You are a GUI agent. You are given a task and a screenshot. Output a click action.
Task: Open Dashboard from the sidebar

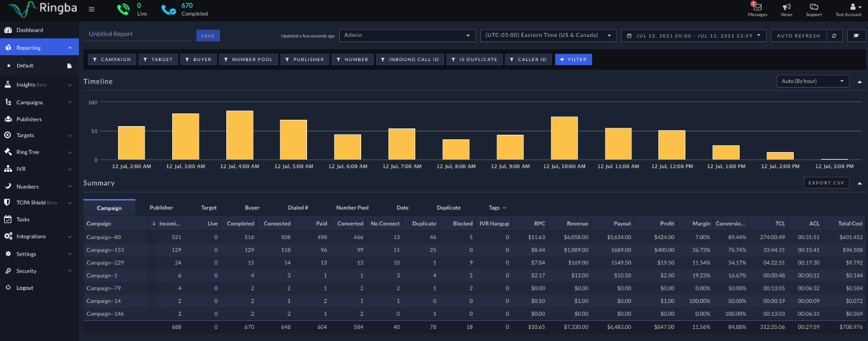click(29, 30)
